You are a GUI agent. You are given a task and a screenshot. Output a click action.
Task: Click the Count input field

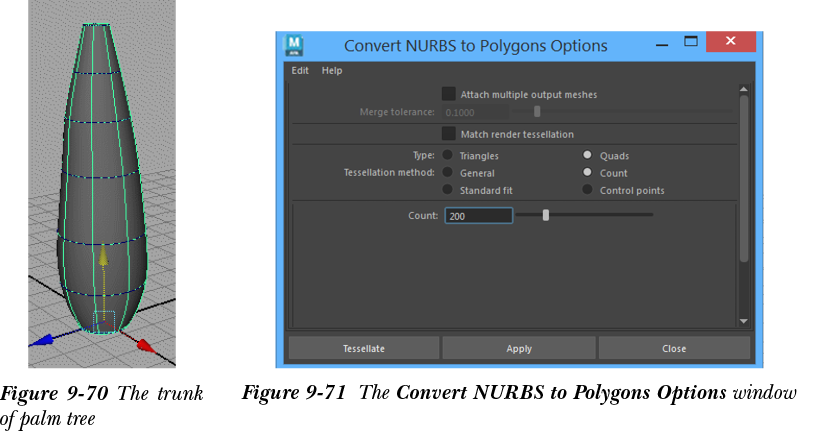point(478,215)
